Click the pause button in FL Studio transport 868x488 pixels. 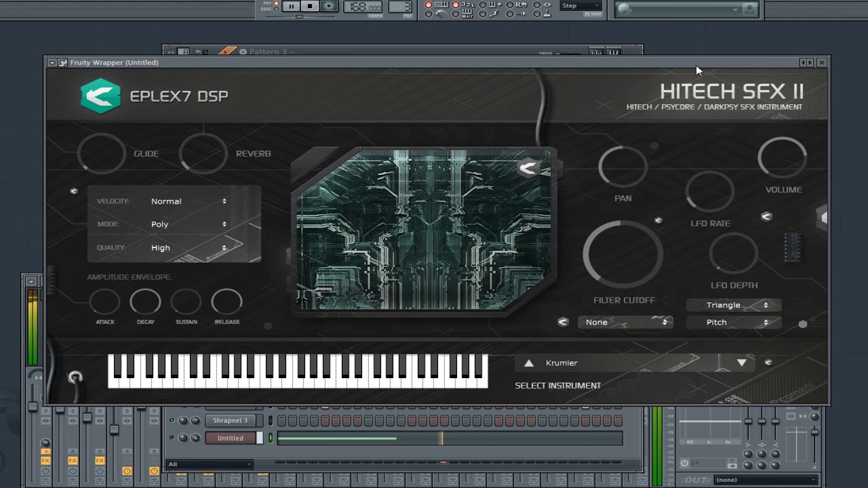tap(292, 7)
